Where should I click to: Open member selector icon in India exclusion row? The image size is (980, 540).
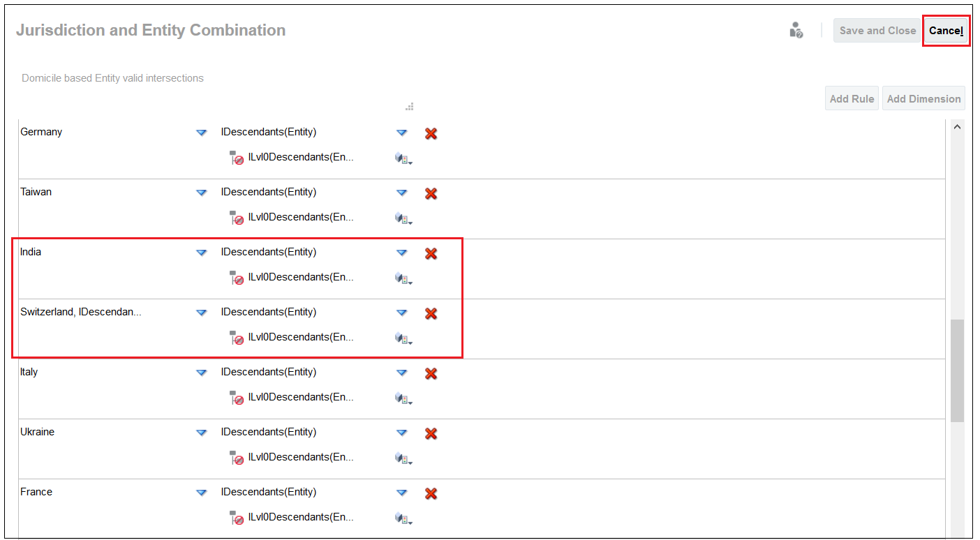pos(403,278)
